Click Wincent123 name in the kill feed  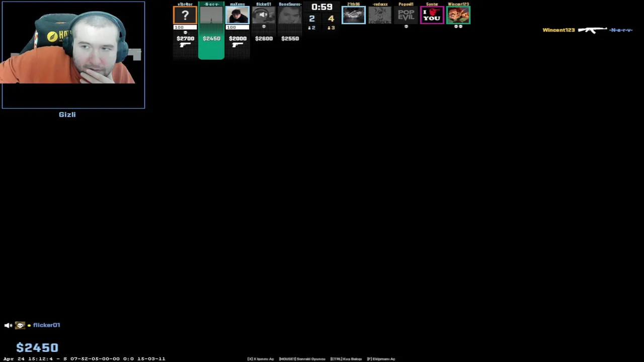558,30
